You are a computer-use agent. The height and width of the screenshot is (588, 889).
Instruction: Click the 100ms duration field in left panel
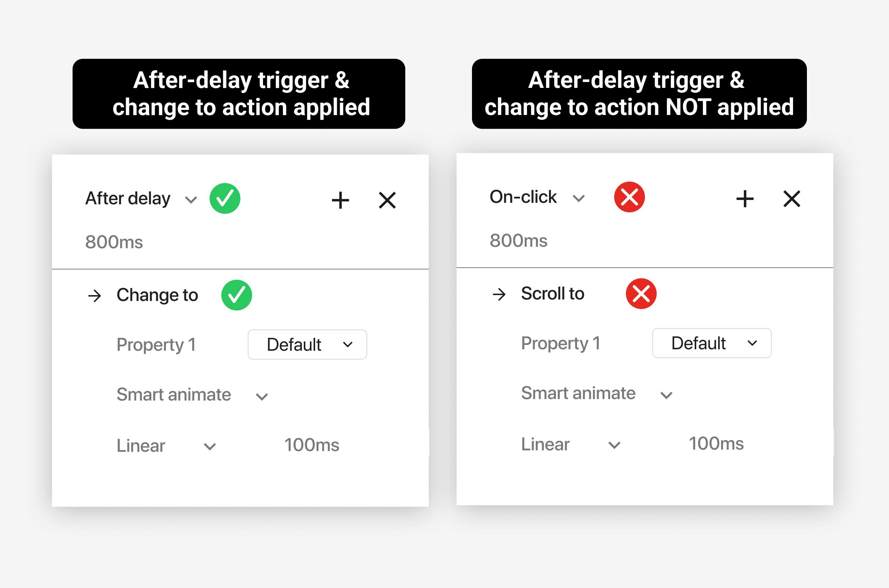(311, 445)
